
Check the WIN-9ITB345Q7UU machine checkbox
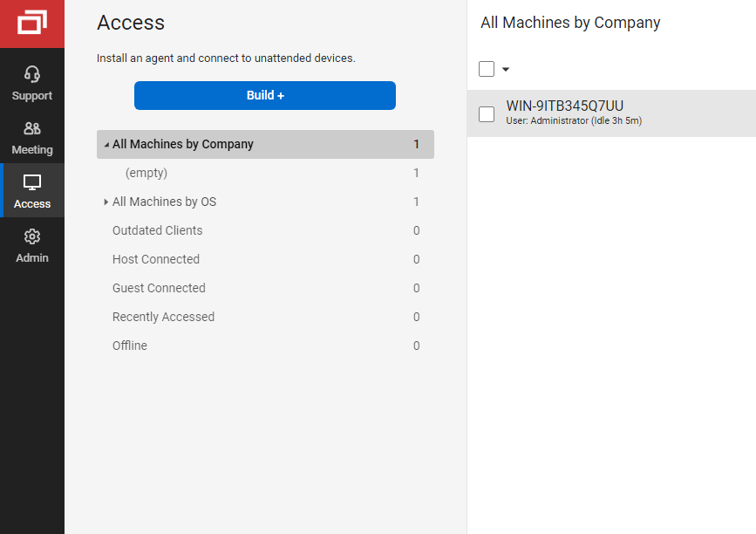487,113
